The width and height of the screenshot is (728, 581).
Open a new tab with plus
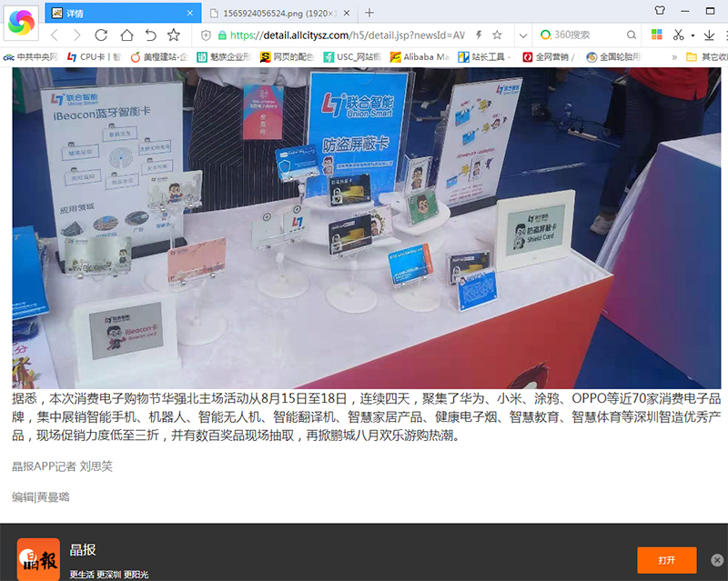point(369,12)
